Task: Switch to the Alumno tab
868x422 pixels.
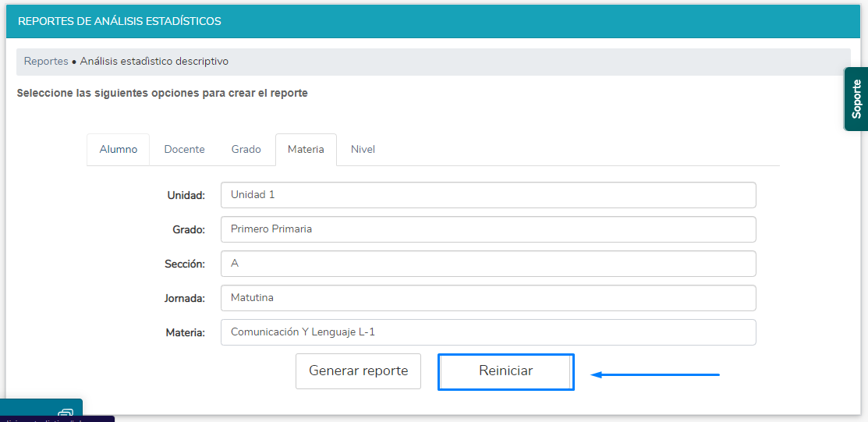Action: click(x=118, y=150)
